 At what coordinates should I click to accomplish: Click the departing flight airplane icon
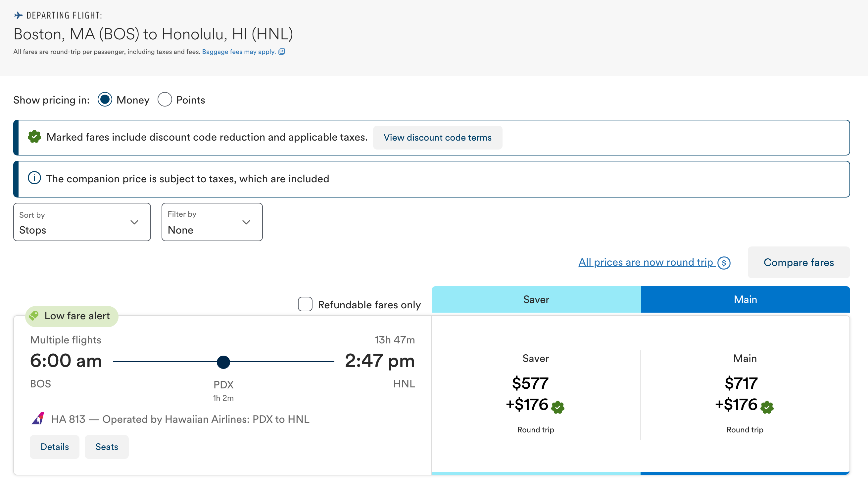tap(18, 15)
